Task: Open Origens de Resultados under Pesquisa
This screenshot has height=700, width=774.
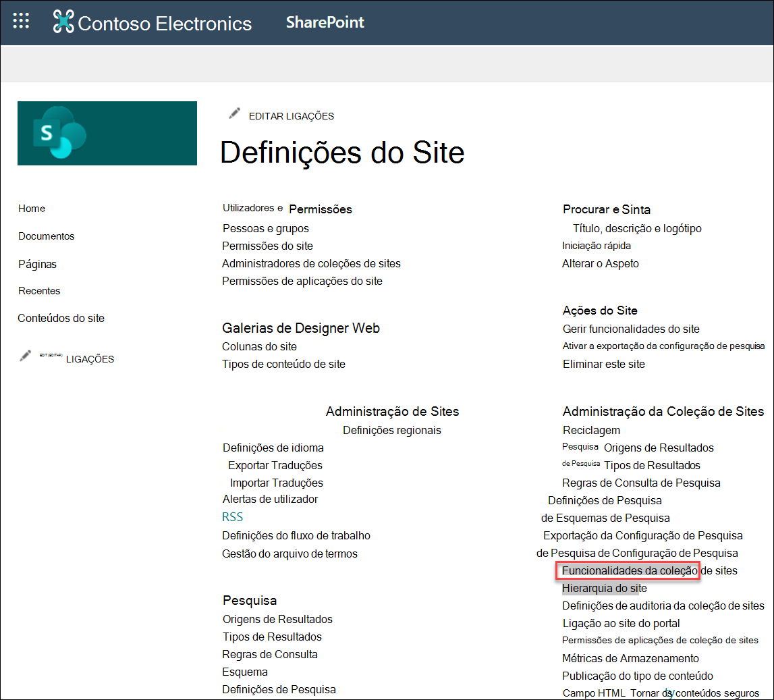Action: [277, 619]
